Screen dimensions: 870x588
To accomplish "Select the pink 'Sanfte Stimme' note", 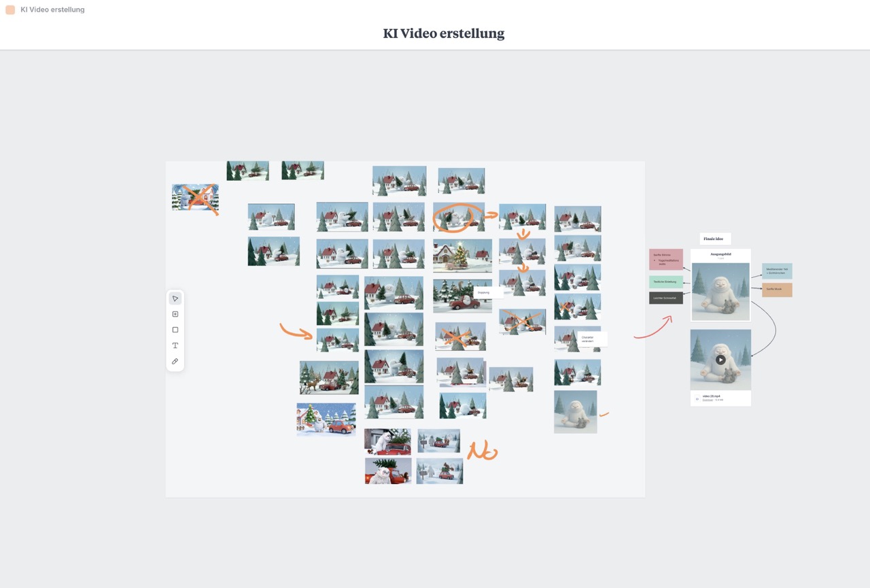I will (665, 259).
